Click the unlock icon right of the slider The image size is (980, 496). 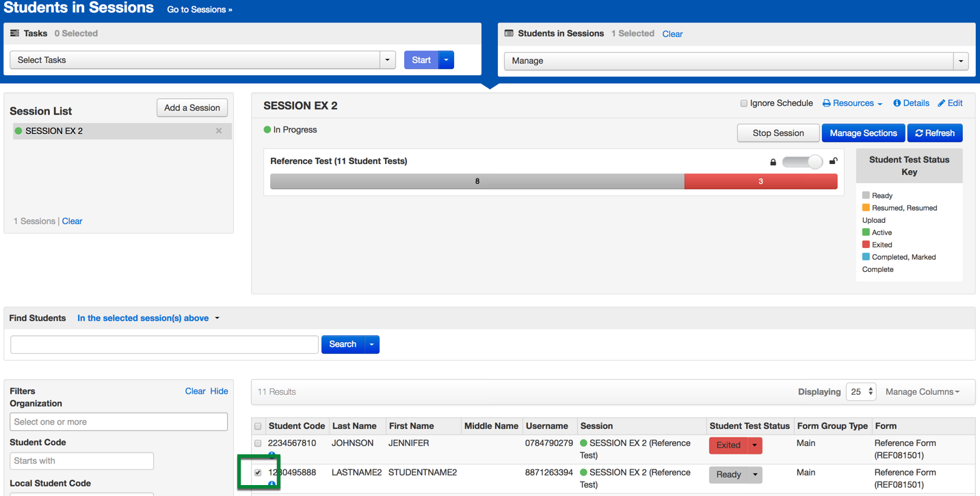tap(833, 161)
